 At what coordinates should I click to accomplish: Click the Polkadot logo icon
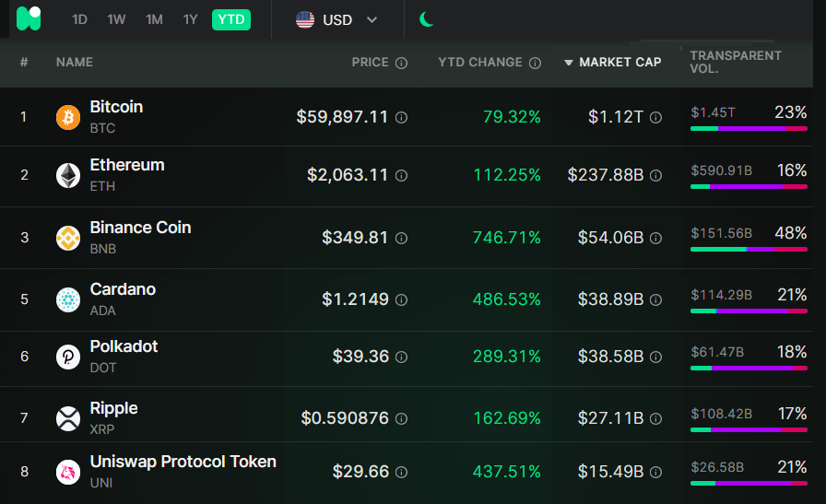[x=68, y=357]
